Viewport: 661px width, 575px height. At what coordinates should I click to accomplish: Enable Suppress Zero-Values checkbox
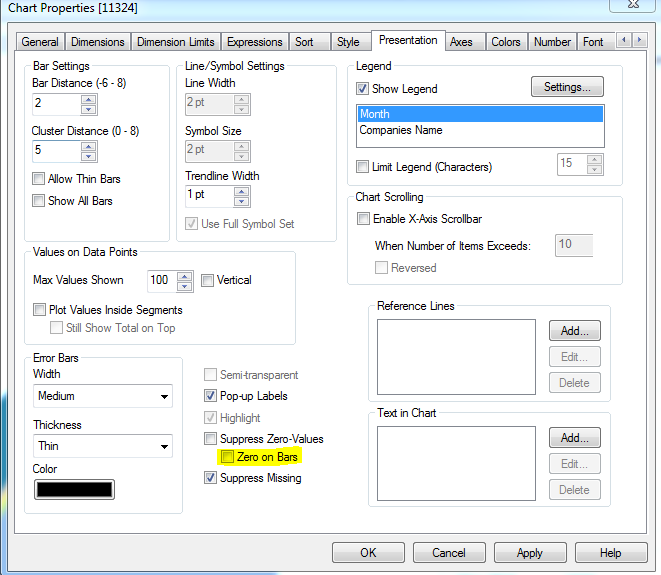point(210,439)
